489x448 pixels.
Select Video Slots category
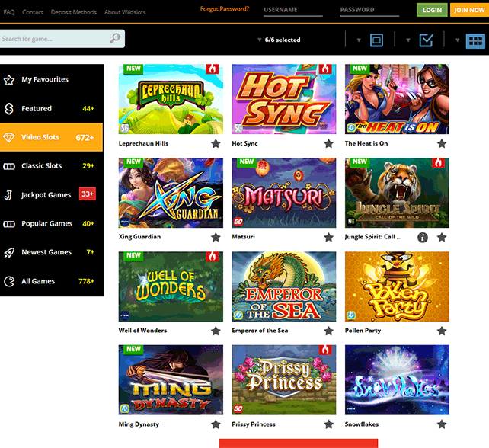point(52,137)
